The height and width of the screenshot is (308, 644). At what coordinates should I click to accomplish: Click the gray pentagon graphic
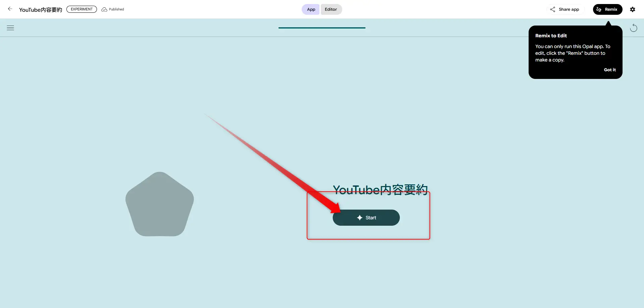pos(160,205)
